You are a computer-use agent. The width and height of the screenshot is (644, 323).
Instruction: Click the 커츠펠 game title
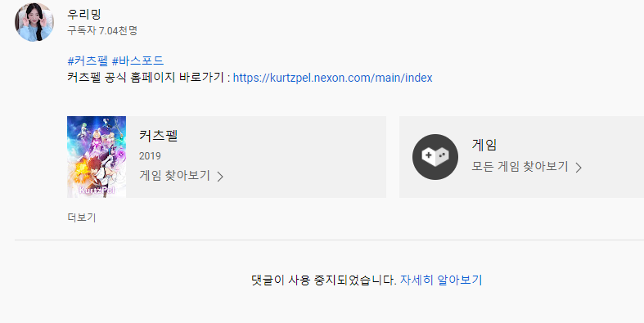point(158,136)
